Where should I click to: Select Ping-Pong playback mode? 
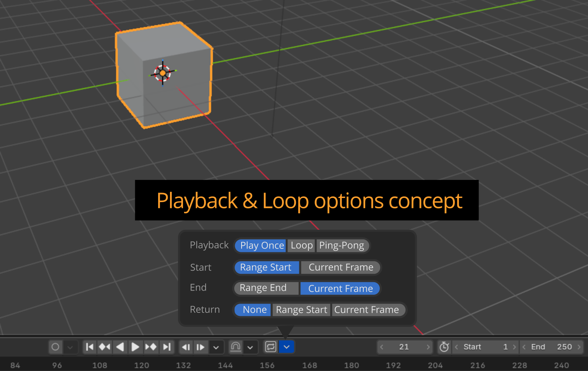(343, 245)
